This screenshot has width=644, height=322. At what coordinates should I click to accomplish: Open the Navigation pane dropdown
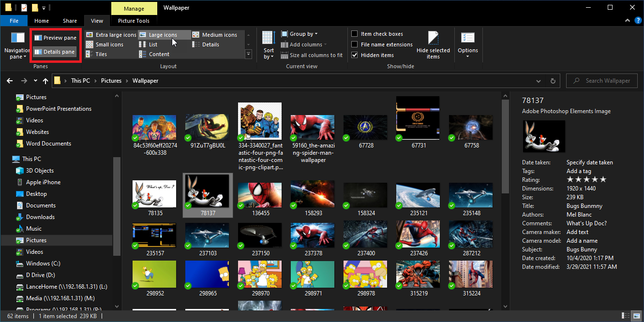click(x=17, y=53)
